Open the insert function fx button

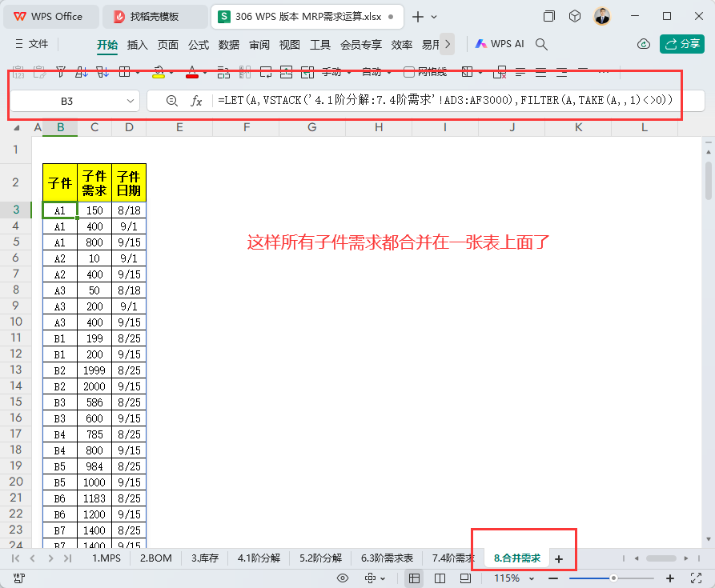(x=196, y=101)
